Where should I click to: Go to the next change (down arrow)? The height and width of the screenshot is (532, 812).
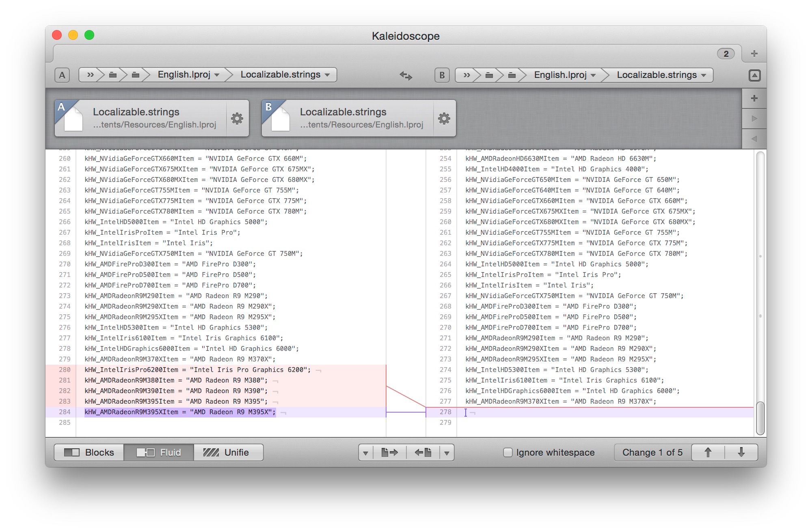(741, 452)
